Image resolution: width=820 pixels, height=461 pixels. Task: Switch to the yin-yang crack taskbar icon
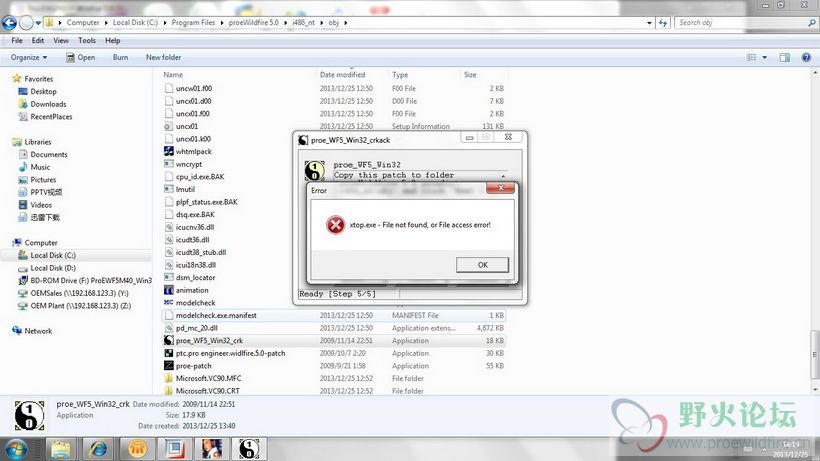coord(248,448)
